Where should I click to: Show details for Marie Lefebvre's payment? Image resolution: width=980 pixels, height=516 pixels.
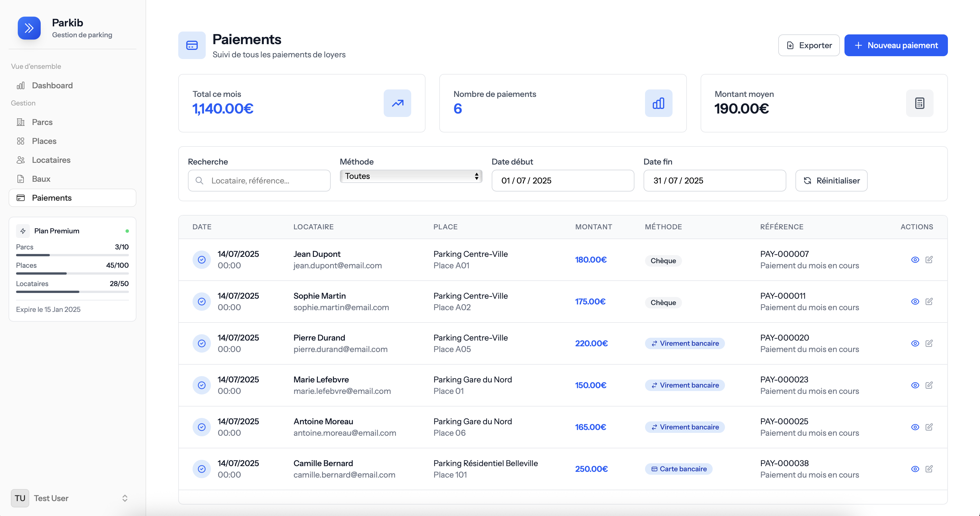(x=915, y=385)
